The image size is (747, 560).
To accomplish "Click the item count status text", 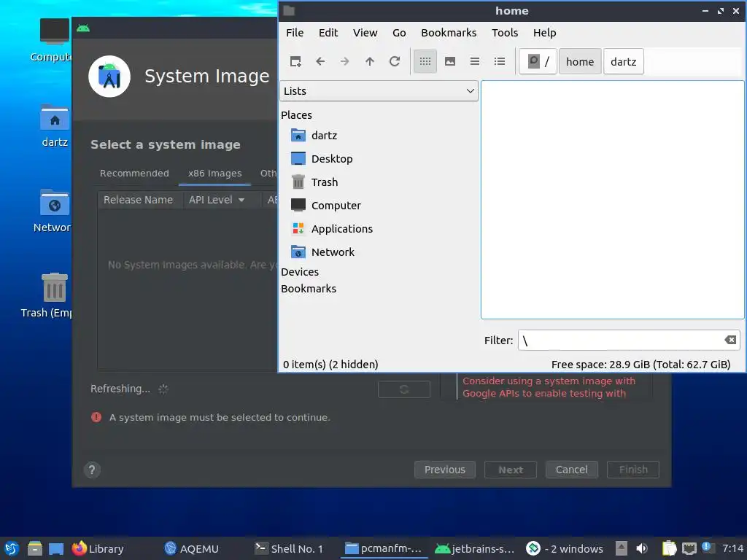I will [x=330, y=365].
